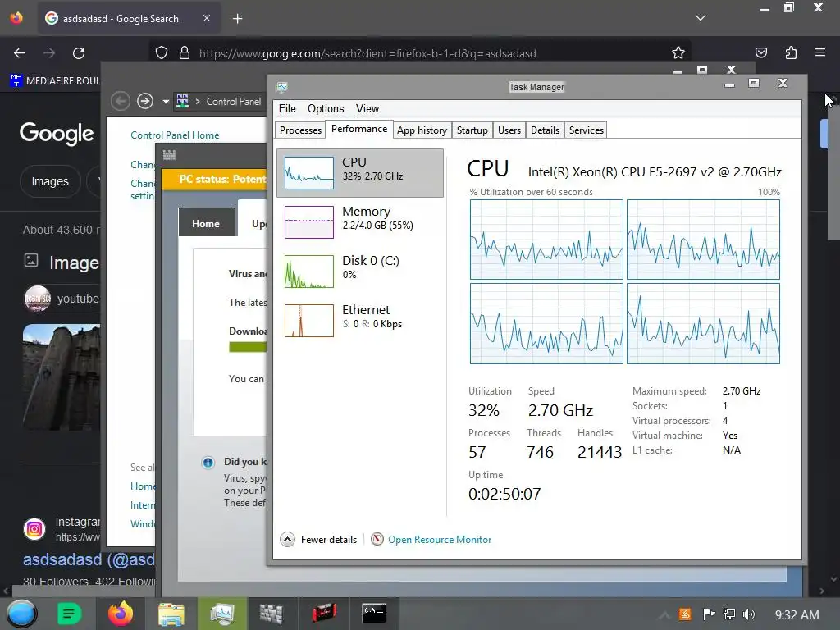Open the MEDIAFIRE bookmark
The height and width of the screenshot is (630, 840).
tap(55, 81)
